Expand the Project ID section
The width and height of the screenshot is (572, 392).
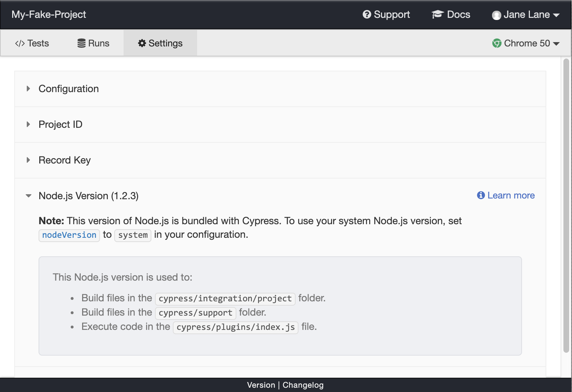click(280, 125)
